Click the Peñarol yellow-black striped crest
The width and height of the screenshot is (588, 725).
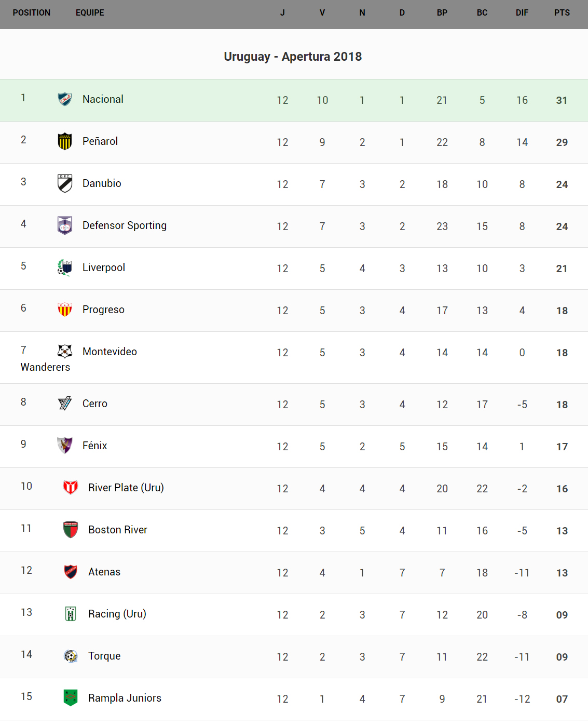coord(65,141)
